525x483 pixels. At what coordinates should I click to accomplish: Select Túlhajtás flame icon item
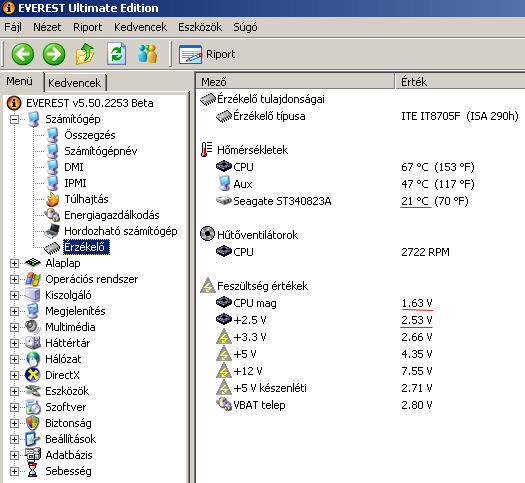click(53, 199)
